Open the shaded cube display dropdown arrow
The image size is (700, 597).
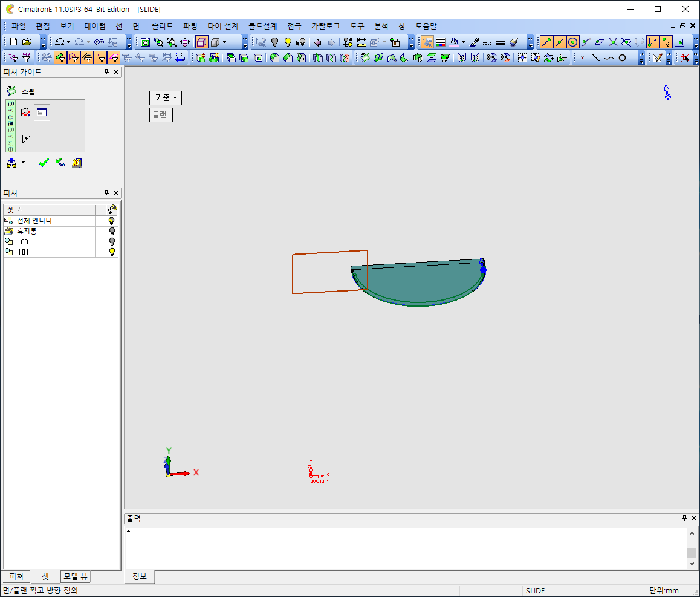pos(224,42)
